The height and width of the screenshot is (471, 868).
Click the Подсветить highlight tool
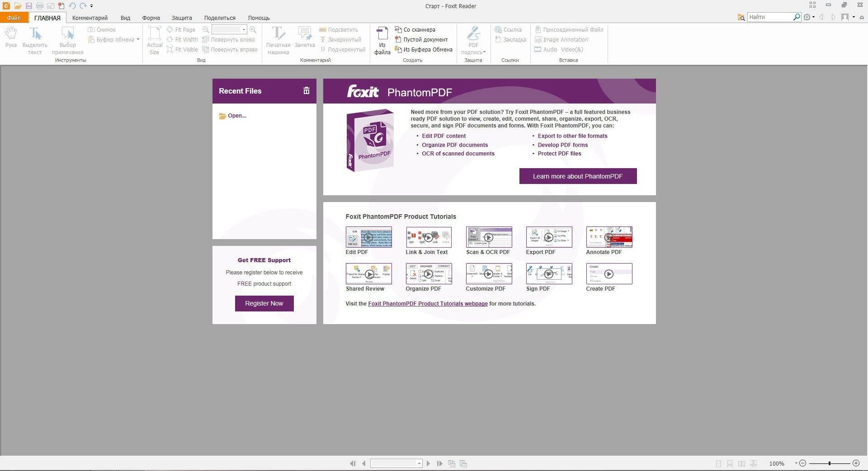coord(339,30)
